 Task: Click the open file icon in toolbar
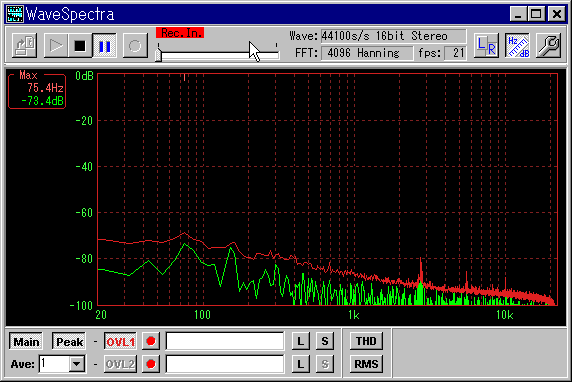(24, 46)
